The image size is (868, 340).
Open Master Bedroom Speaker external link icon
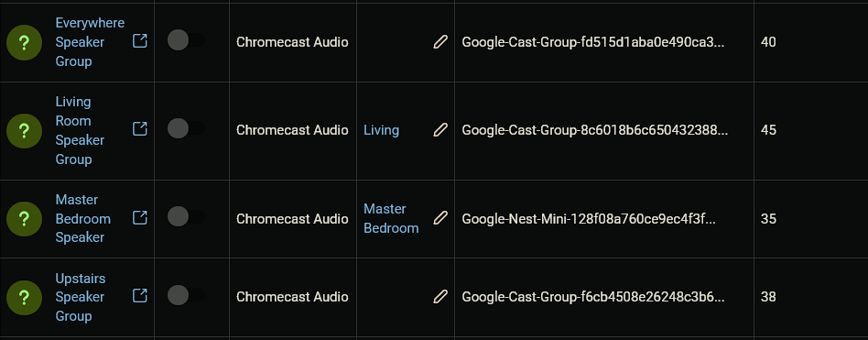(x=140, y=217)
